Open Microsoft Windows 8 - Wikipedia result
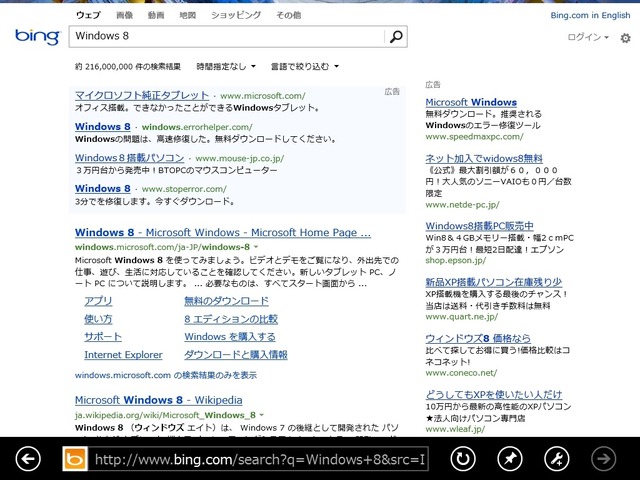The height and width of the screenshot is (480, 640). [159, 400]
